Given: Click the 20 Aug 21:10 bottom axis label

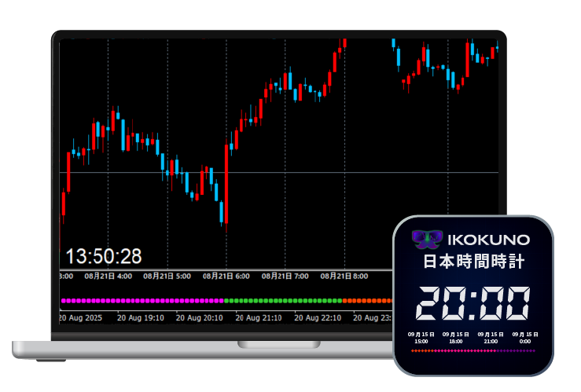Looking at the screenshot, I should pos(259,318).
